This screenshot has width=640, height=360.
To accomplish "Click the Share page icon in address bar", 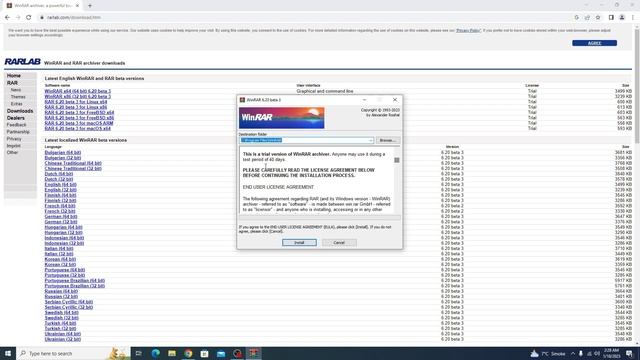I will click(587, 18).
